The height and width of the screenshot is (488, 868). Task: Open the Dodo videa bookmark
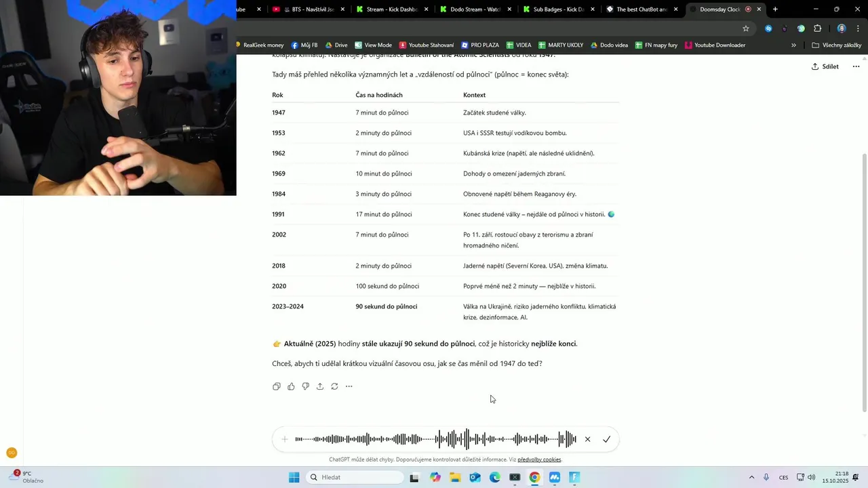coord(609,45)
